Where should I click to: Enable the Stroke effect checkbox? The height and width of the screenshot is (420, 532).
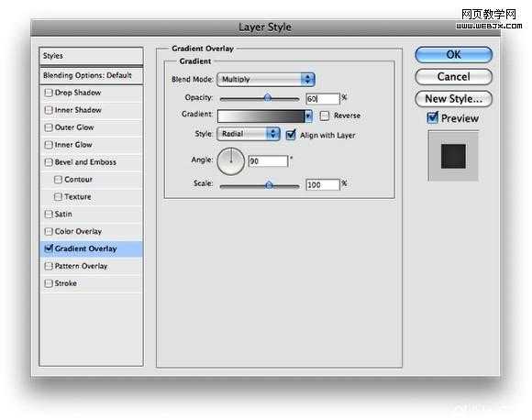[x=49, y=283]
